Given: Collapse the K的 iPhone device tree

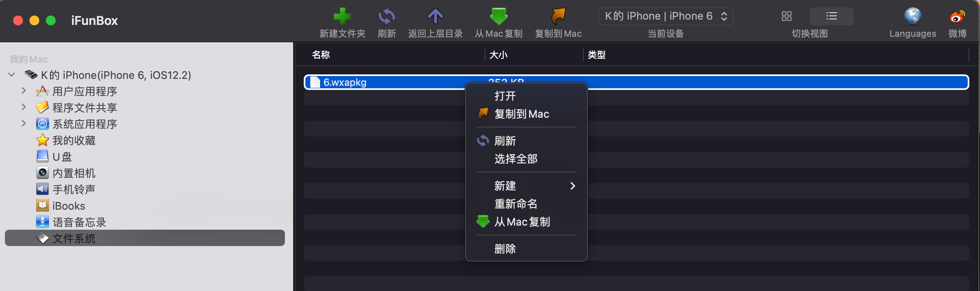Looking at the screenshot, I should tap(11, 74).
